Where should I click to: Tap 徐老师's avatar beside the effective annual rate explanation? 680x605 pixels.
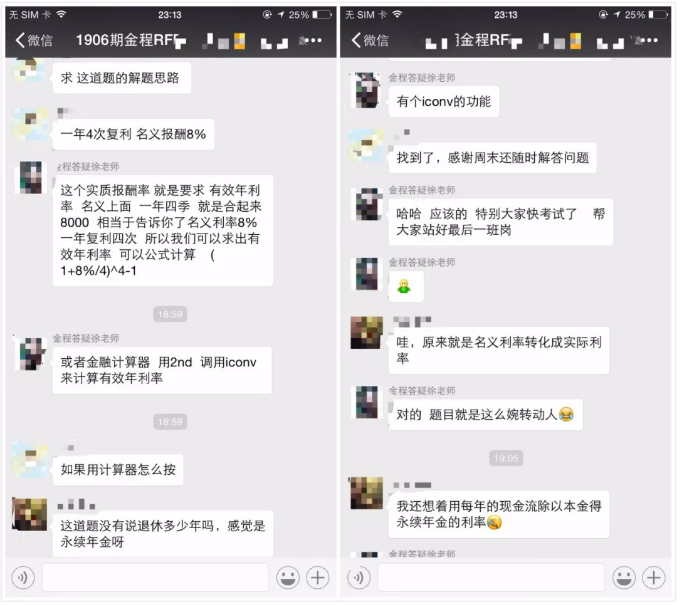[x=31, y=178]
